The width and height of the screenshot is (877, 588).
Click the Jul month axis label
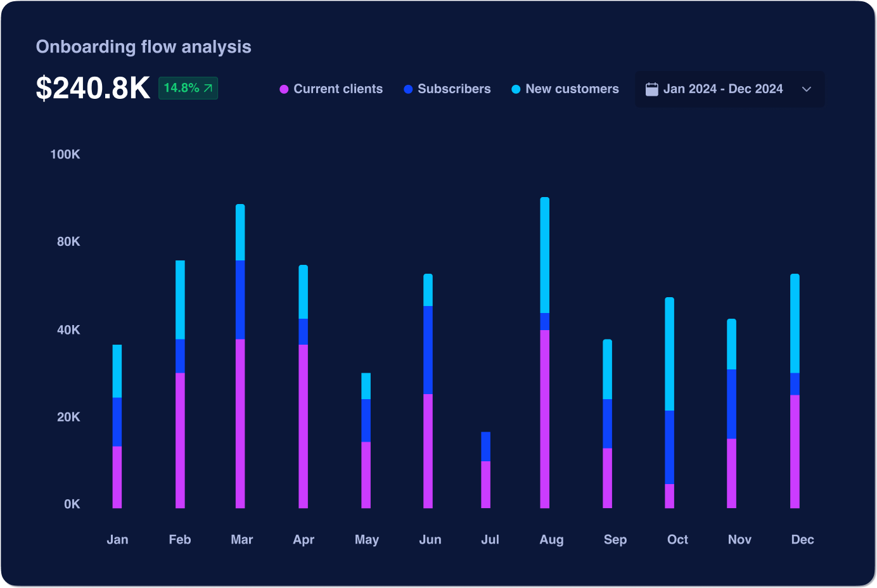(x=490, y=539)
